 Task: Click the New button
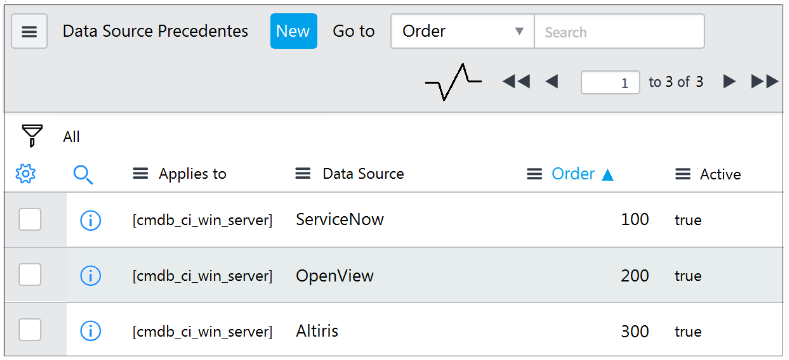[x=293, y=31]
